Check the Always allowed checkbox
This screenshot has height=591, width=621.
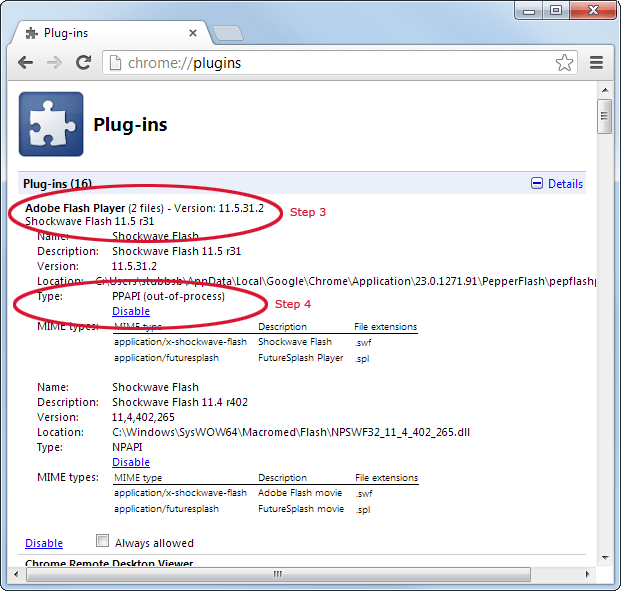(x=102, y=541)
